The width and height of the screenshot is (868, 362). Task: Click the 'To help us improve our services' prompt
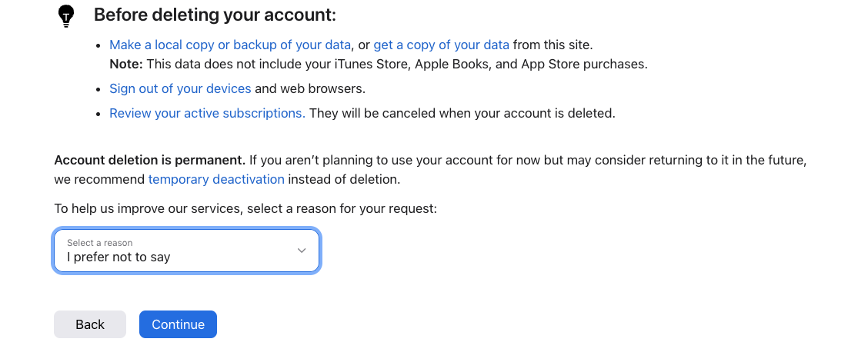tap(245, 208)
